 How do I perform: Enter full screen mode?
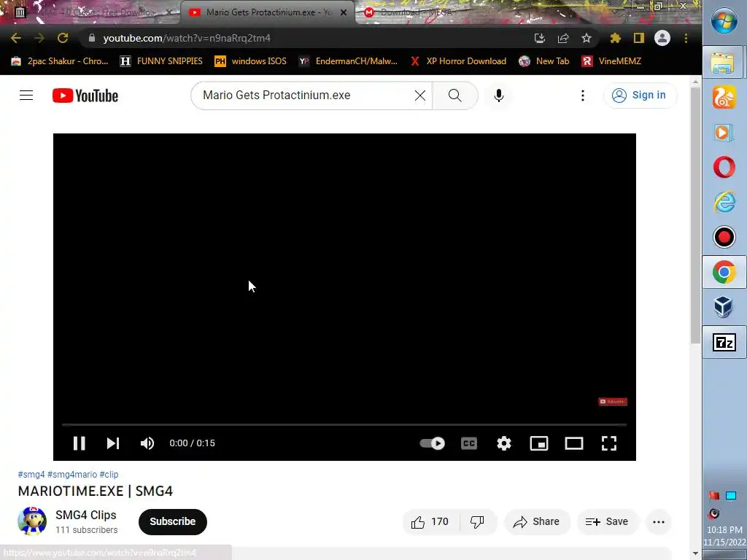pos(609,443)
